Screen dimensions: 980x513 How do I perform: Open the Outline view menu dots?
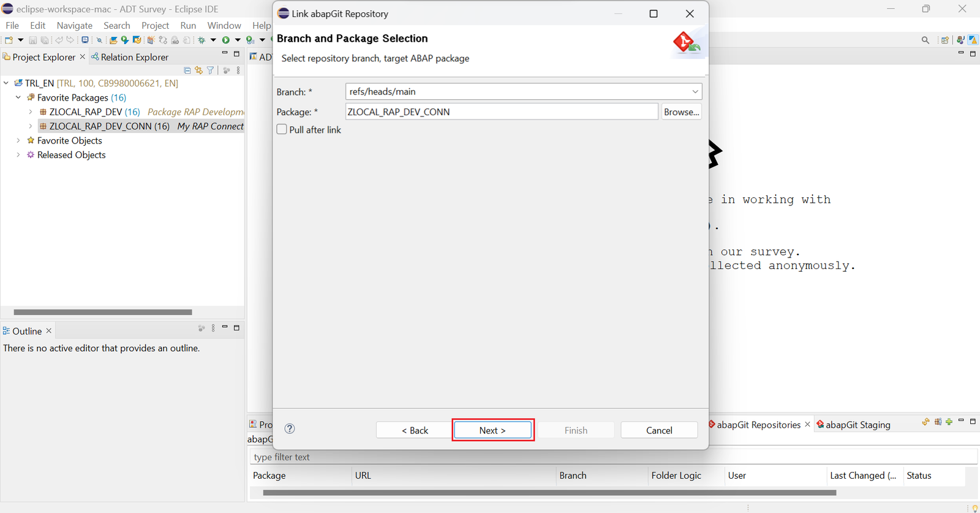click(213, 328)
